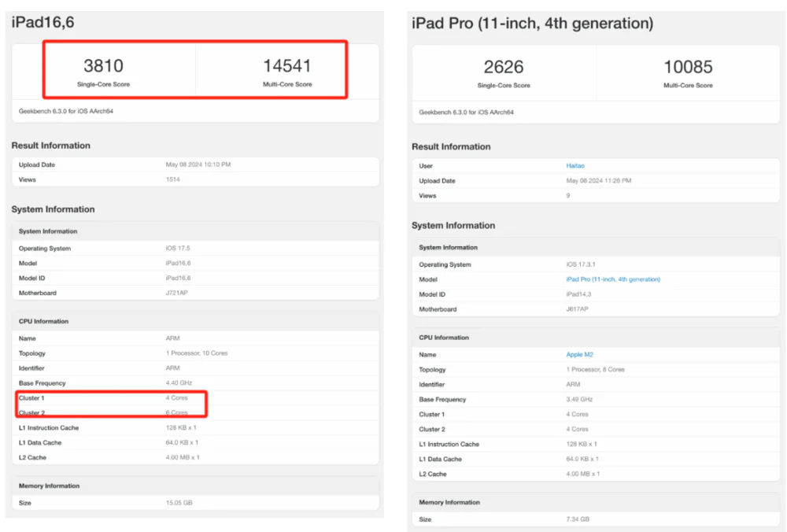Viewport: 787px width, 532px height.
Task: Click the 15.05 GB memory size value
Action: 179,502
